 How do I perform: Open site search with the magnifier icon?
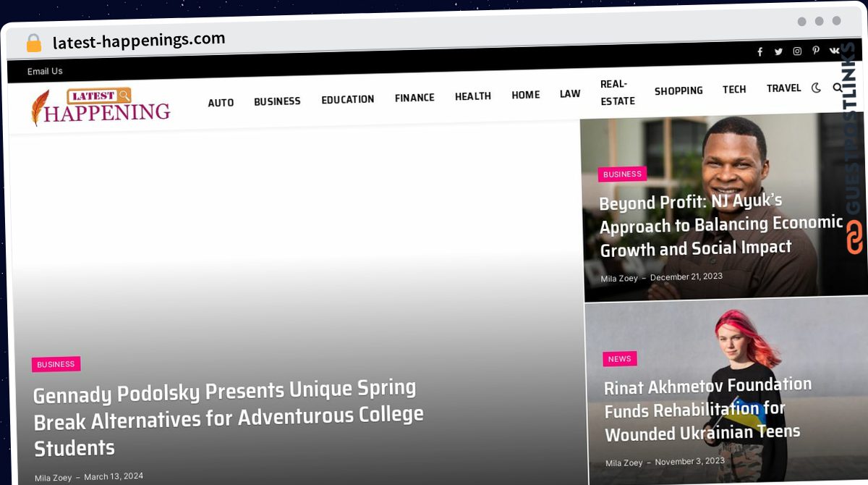point(838,88)
